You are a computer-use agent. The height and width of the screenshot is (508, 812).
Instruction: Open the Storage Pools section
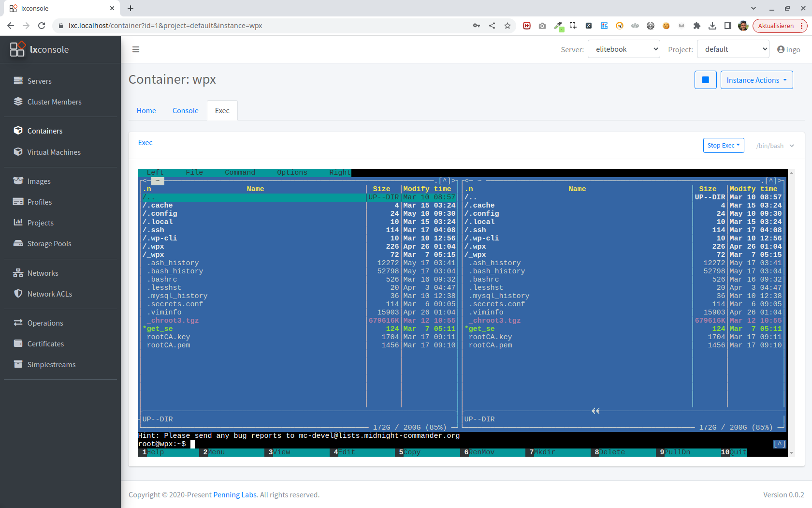[x=48, y=243]
